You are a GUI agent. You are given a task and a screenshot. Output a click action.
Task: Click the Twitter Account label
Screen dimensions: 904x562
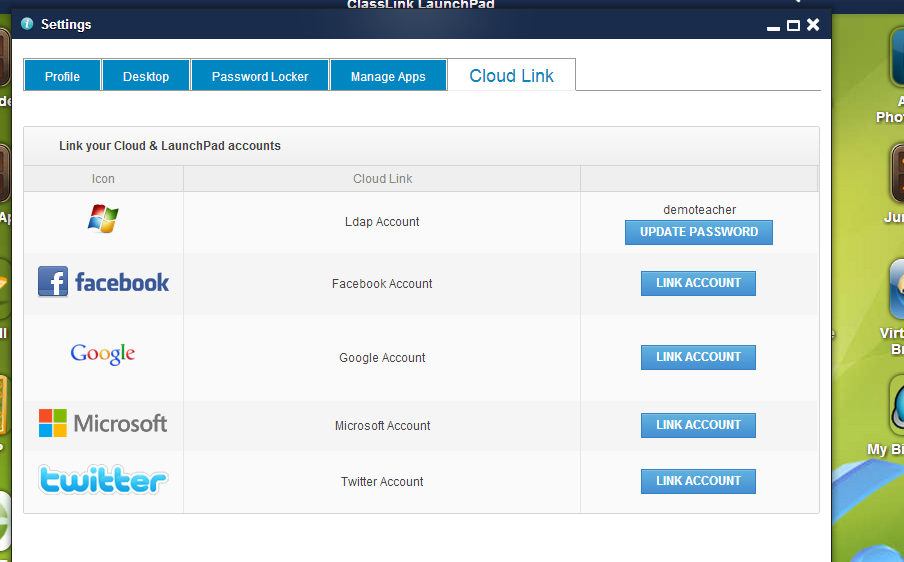click(382, 481)
